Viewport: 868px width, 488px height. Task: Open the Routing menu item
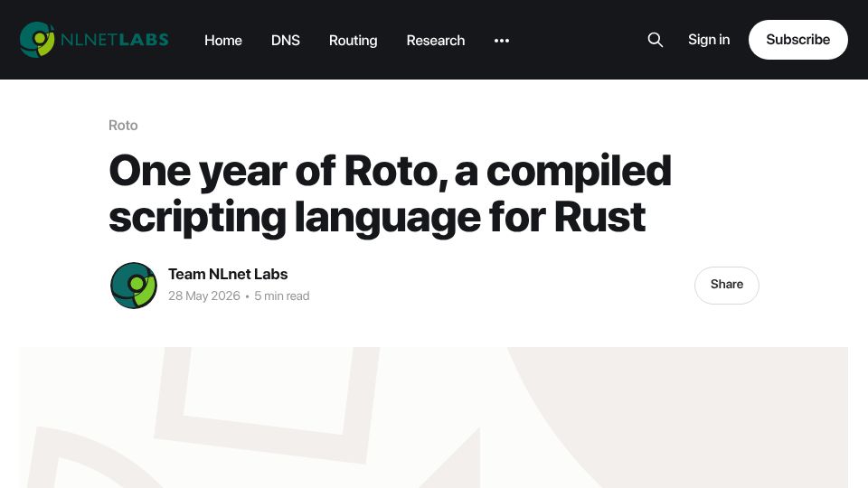354,41
